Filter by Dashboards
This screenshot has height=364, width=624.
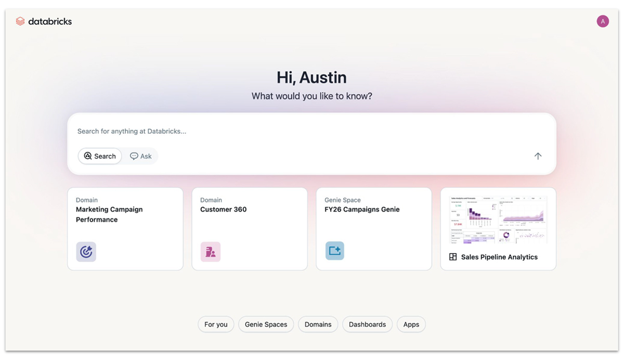pos(367,324)
